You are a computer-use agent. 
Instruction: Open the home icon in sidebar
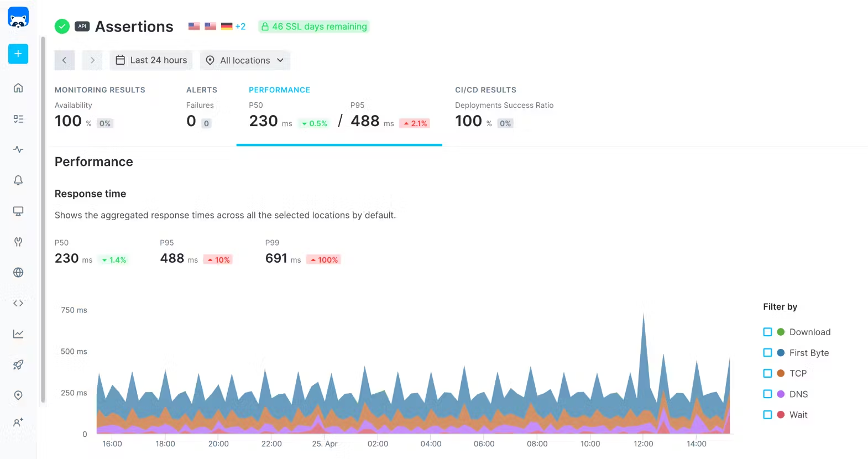click(18, 88)
